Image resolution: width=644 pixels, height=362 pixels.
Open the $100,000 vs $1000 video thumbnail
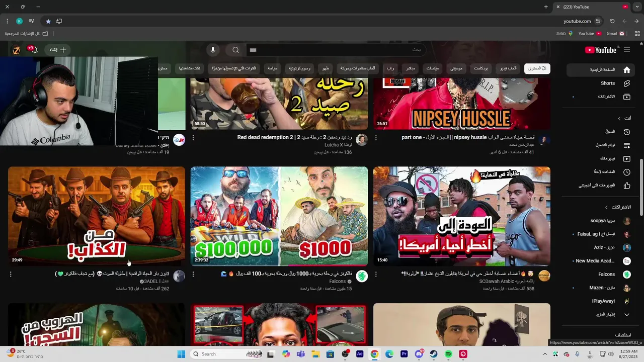[279, 216]
